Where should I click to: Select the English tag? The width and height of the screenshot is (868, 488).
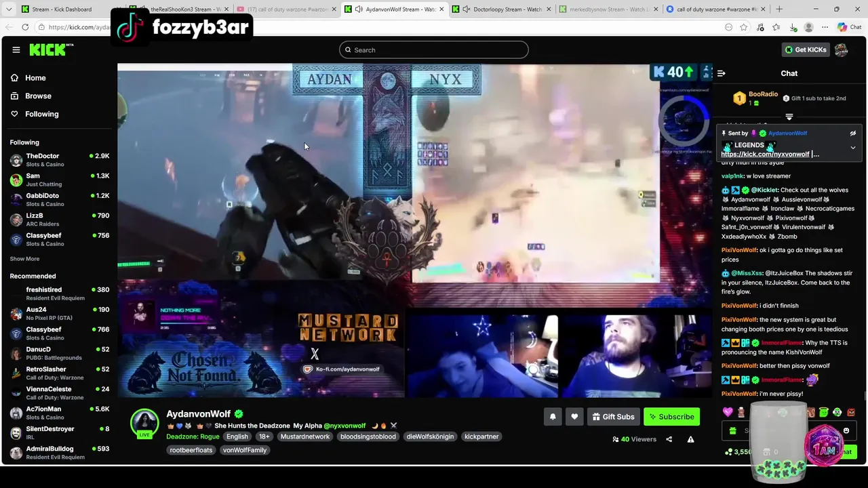click(x=237, y=436)
